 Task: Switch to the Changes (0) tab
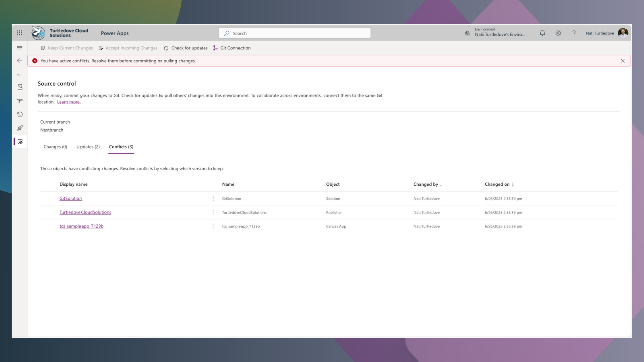point(55,147)
